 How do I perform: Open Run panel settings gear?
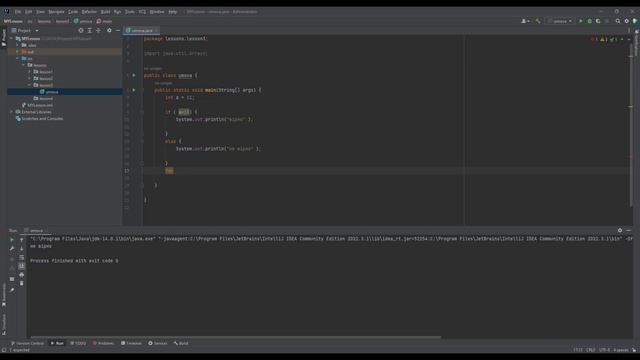coord(620,231)
